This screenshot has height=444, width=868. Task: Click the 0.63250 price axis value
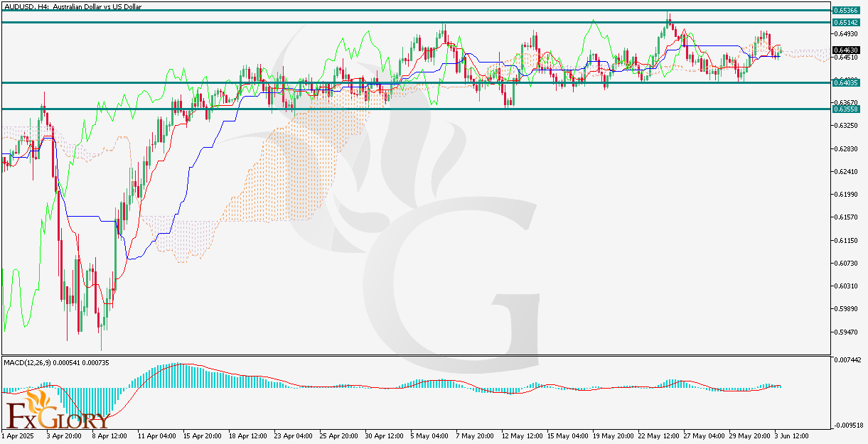[x=846, y=126]
